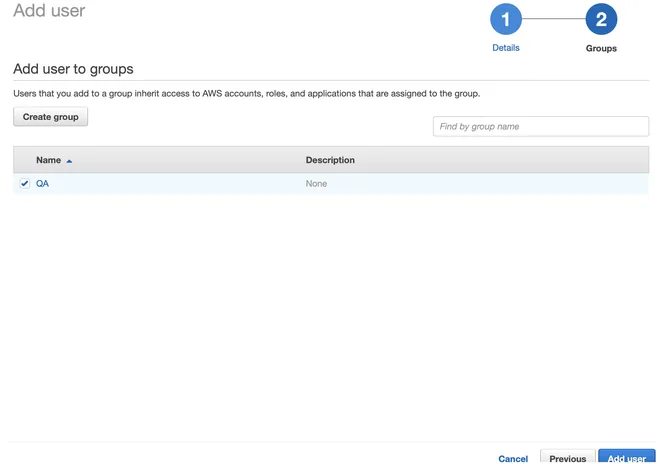The image size is (660, 464).
Task: Cancel adding the user
Action: coord(513,459)
